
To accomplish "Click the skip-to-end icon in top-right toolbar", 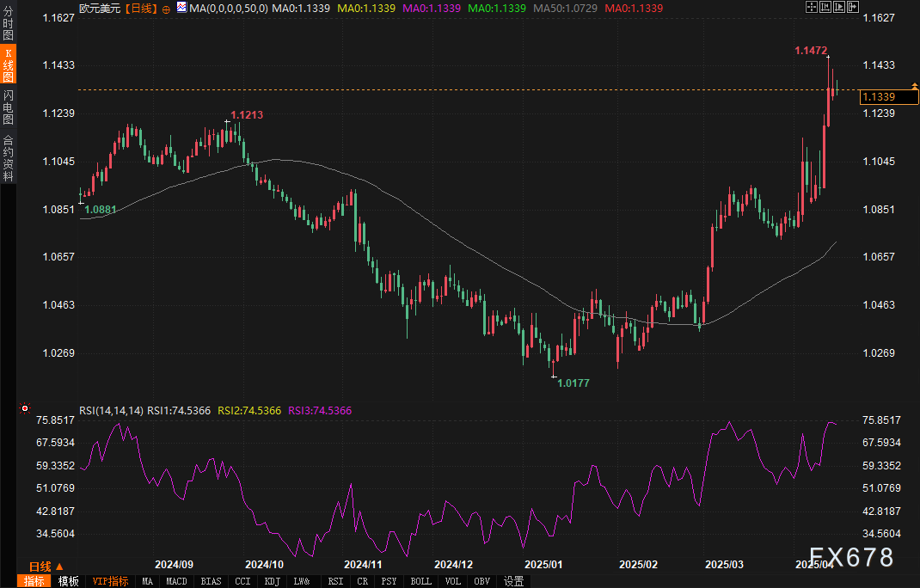I will pos(838,7).
